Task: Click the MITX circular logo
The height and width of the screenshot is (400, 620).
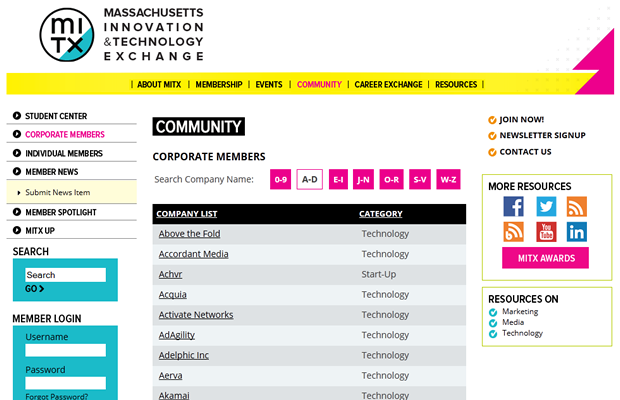Action: 67,35
